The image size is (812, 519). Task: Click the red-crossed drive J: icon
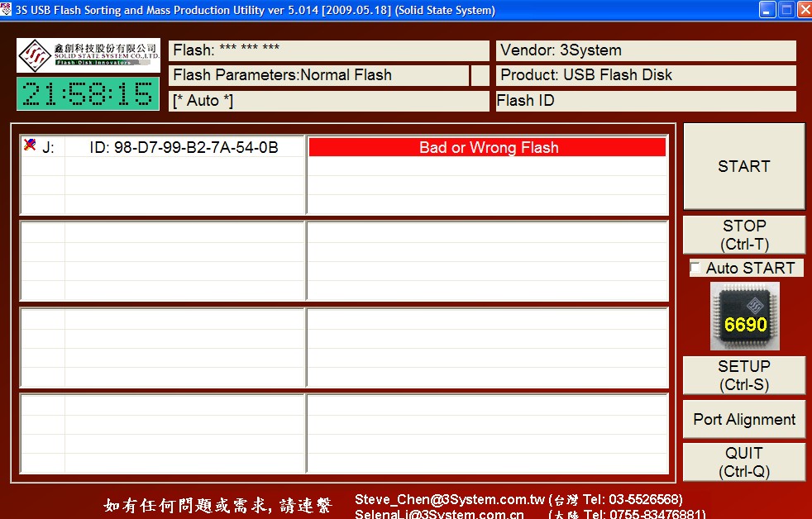[30, 145]
